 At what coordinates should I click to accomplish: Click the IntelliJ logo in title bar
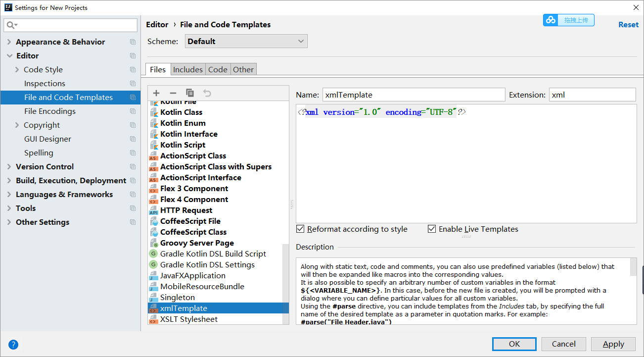tap(8, 7)
